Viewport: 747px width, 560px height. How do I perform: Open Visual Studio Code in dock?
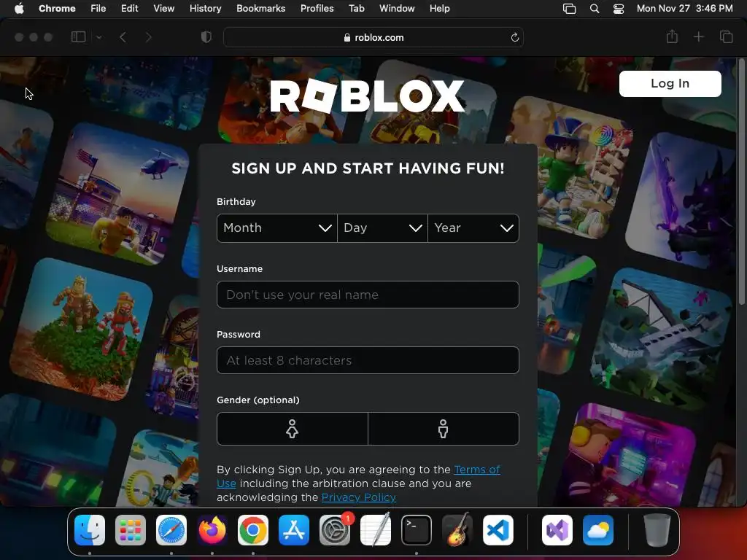(x=498, y=530)
